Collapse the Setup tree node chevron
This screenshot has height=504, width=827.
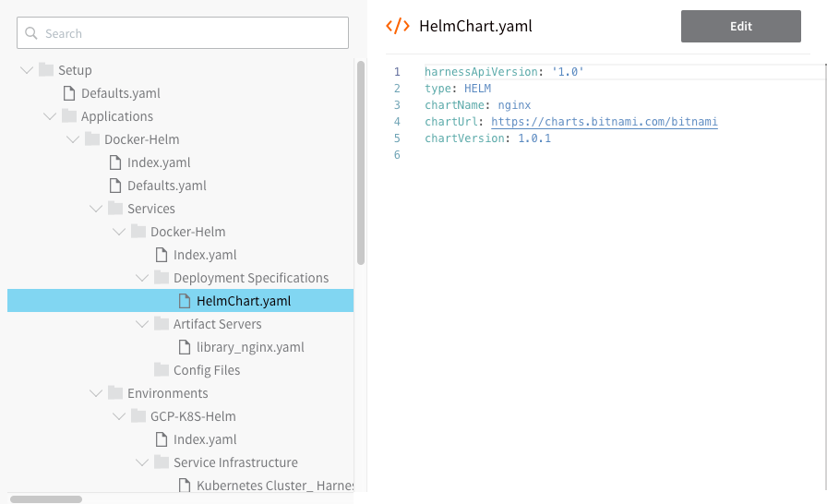tap(27, 70)
